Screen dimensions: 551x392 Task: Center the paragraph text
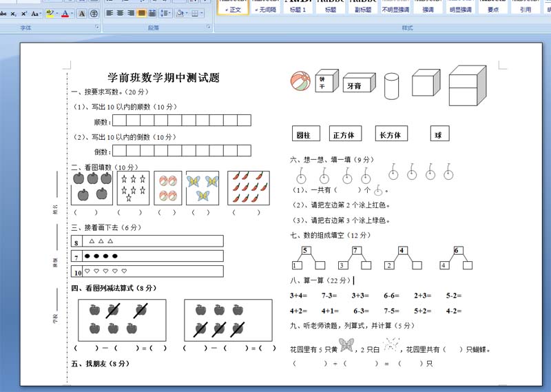click(x=120, y=13)
